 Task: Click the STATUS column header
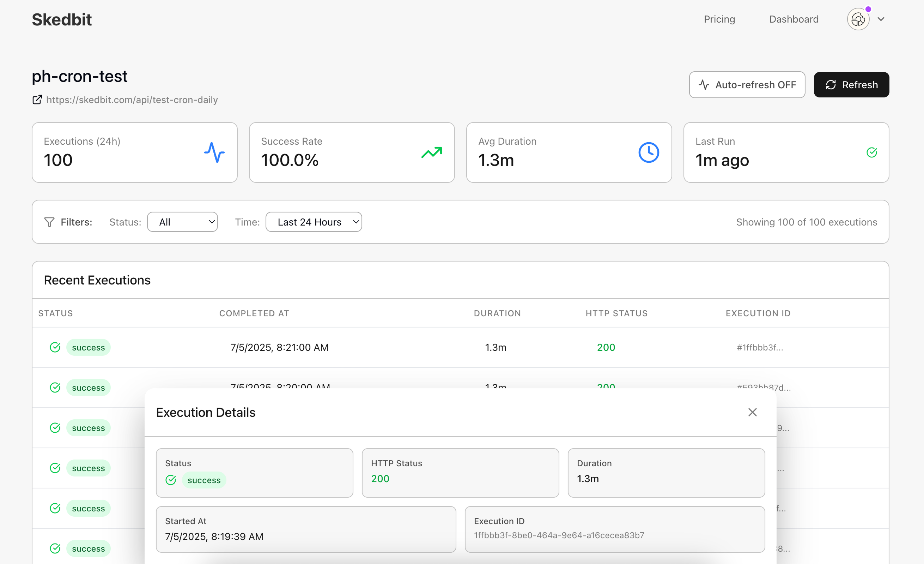click(55, 313)
